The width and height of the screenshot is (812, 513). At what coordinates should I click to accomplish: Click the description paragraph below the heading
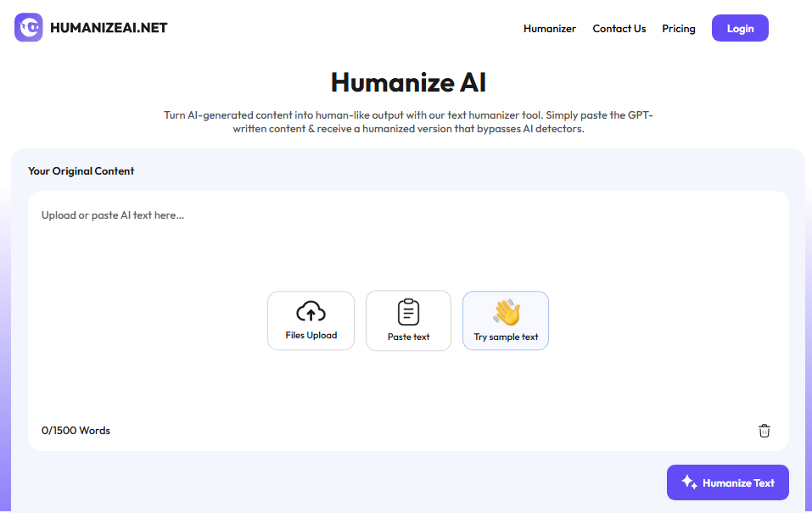pyautogui.click(x=408, y=122)
